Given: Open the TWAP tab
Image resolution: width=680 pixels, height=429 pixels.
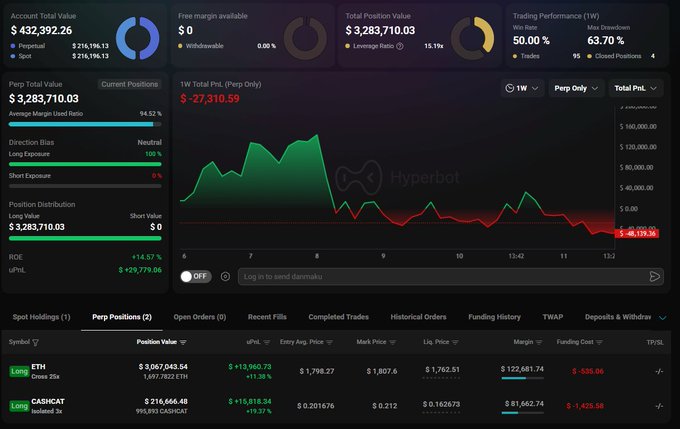Looking at the screenshot, I should (553, 317).
